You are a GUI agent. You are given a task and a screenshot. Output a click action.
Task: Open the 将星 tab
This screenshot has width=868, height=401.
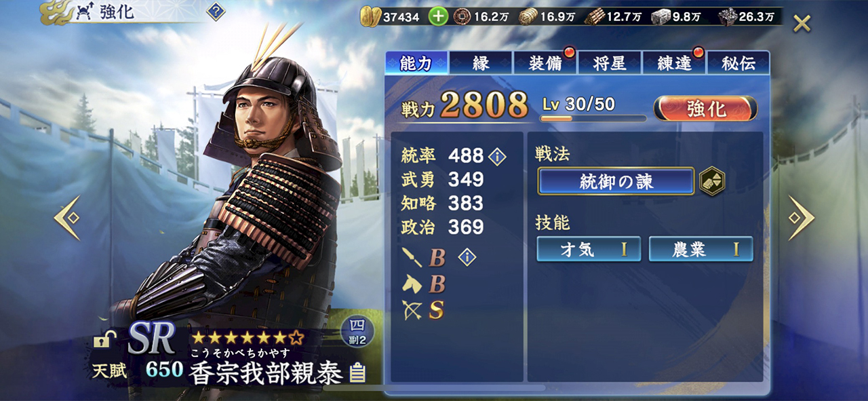[609, 63]
